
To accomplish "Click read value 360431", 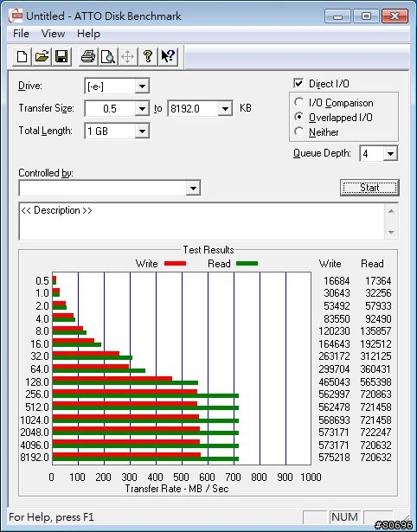I will point(376,369).
